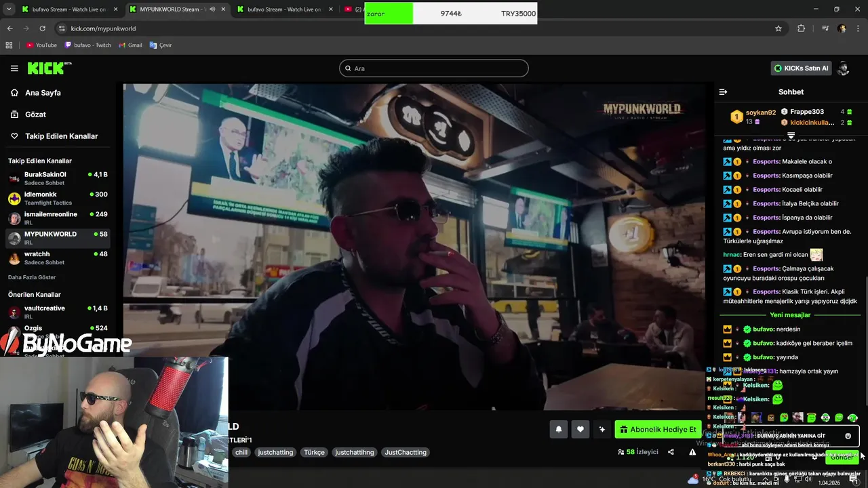Click the browser back arrow

[9, 28]
